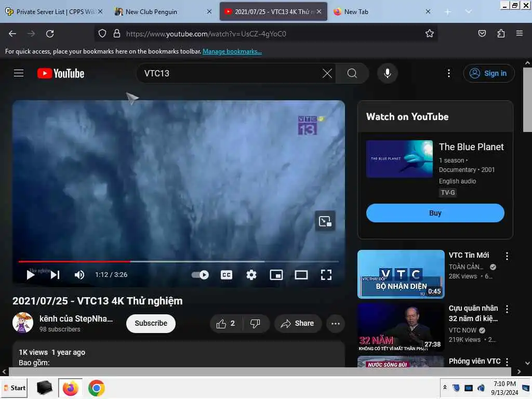Open options for Cựu quân nhân video
Screen dimensions: 532x399
click(507, 309)
